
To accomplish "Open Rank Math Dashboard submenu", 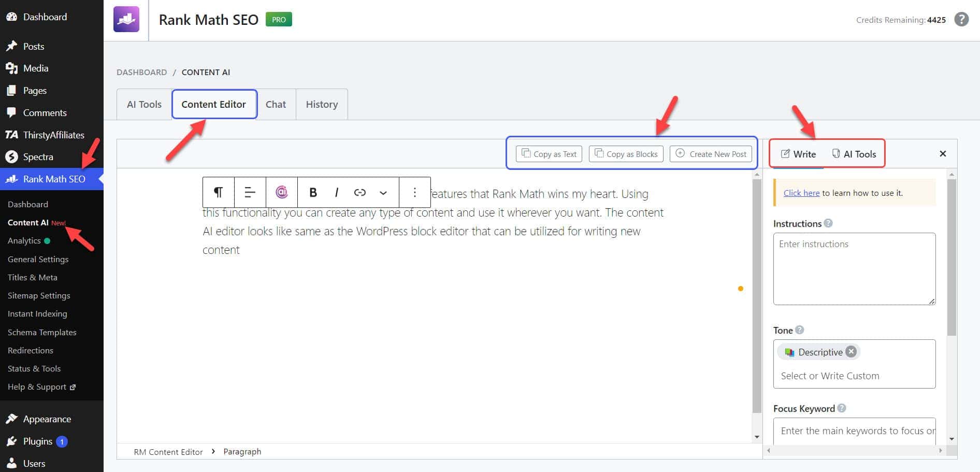I will pos(28,204).
